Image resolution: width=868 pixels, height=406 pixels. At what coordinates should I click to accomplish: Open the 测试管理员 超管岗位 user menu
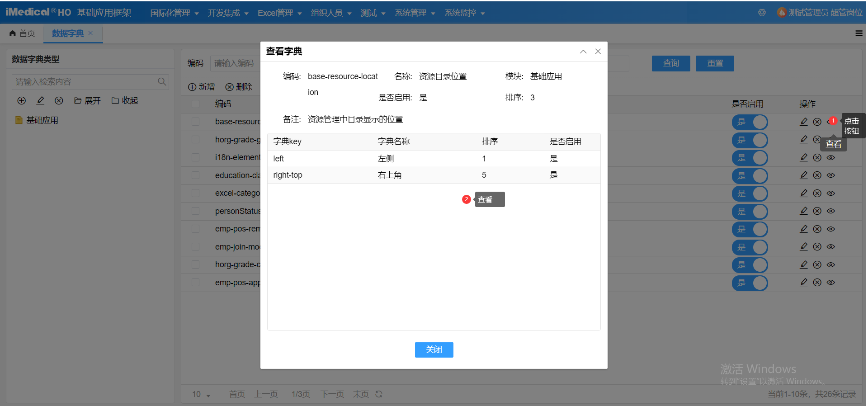pyautogui.click(x=820, y=13)
